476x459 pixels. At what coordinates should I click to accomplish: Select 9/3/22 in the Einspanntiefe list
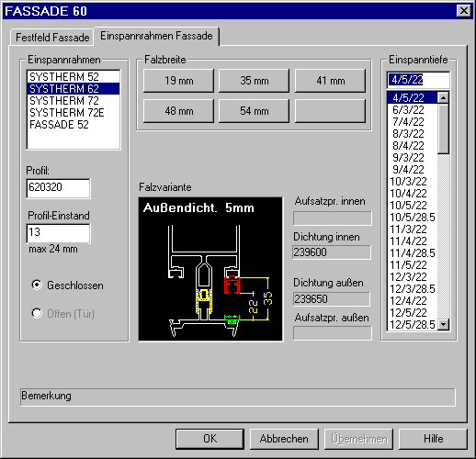tap(413, 158)
